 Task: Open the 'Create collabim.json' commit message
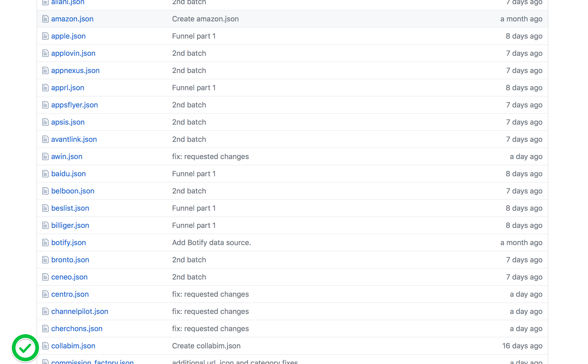[206, 346]
